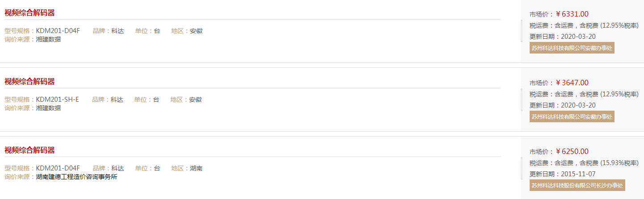644x199 pixels.
Task: Open the 视频综合解码器 title of the 湖南 listing
Action: click(29, 150)
